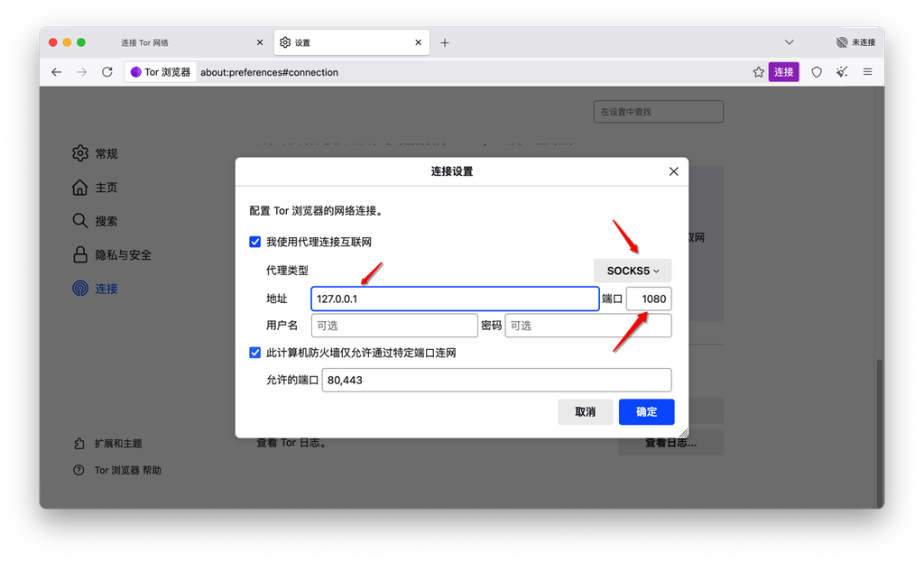
Task: Click the 允许的端口 field with 80,443
Action: (496, 380)
